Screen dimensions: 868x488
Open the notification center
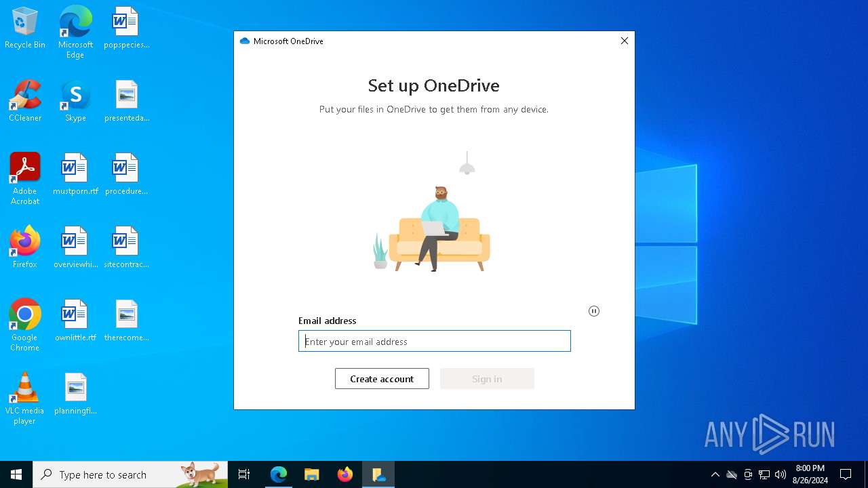click(x=846, y=474)
